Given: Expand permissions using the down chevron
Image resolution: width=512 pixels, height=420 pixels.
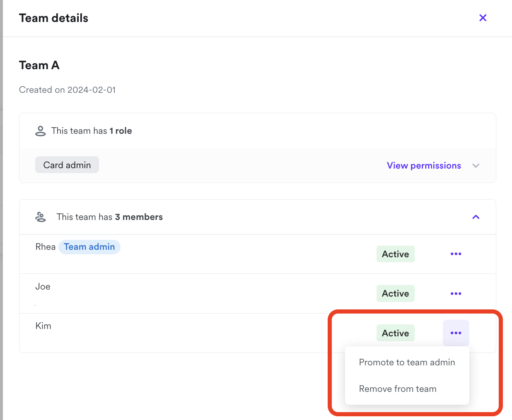Looking at the screenshot, I should tap(476, 166).
